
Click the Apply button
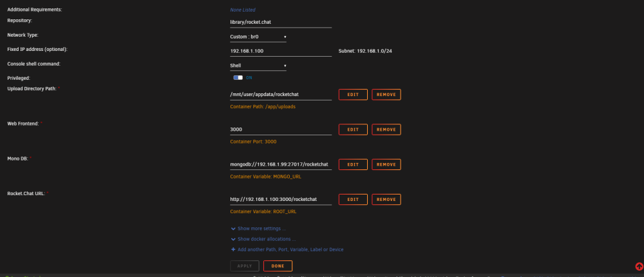[x=245, y=266]
